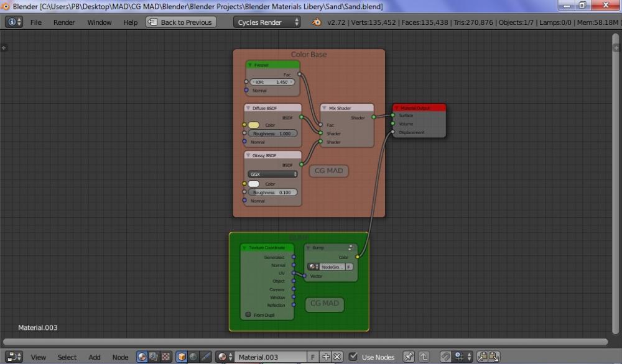
Task: Select the texture node tree type icon
Action: [x=166, y=357]
